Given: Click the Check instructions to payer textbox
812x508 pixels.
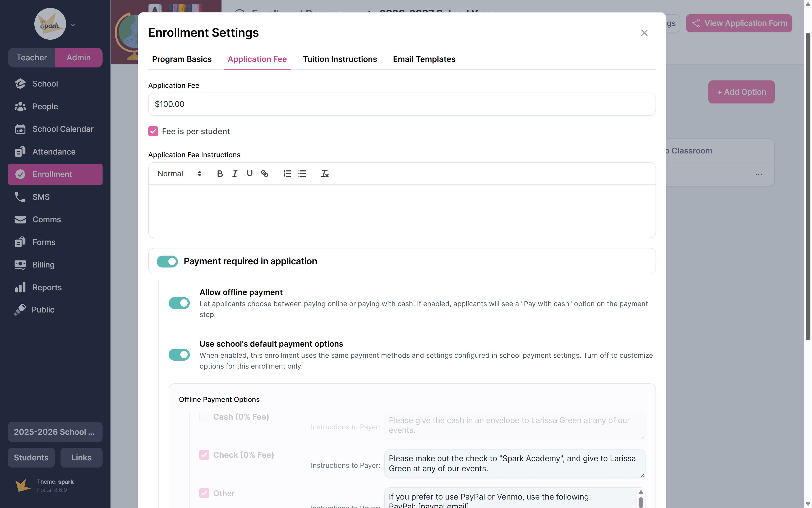Looking at the screenshot, I should pos(515,463).
